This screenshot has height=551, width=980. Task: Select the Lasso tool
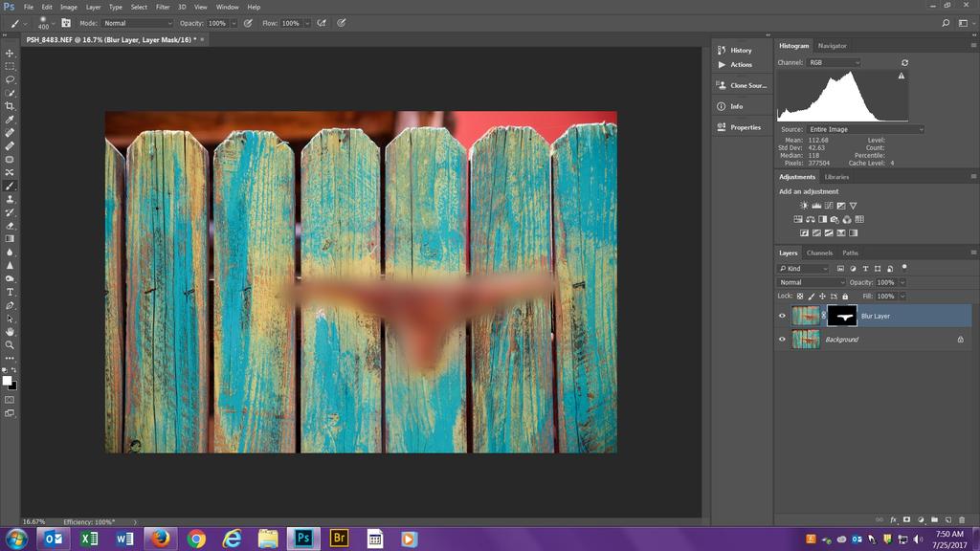pos(10,79)
